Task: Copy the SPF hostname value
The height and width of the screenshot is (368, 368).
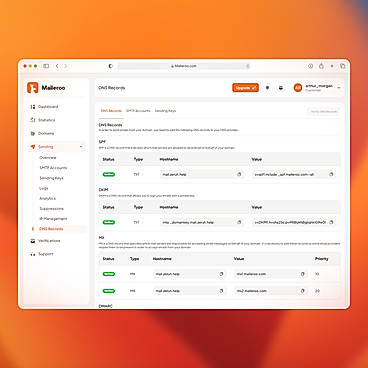Action: (239, 174)
